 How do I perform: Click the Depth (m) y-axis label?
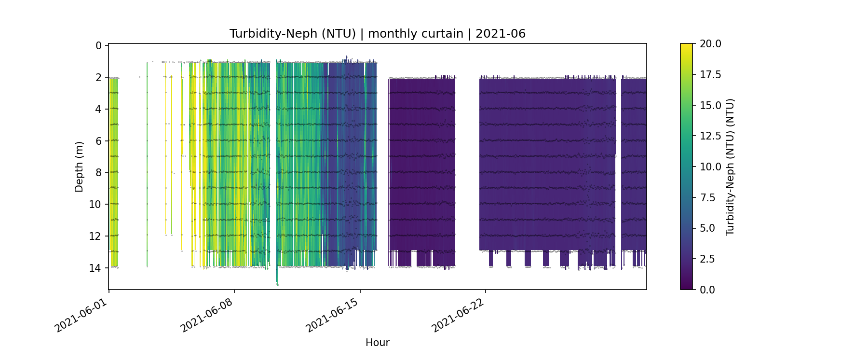coord(79,167)
